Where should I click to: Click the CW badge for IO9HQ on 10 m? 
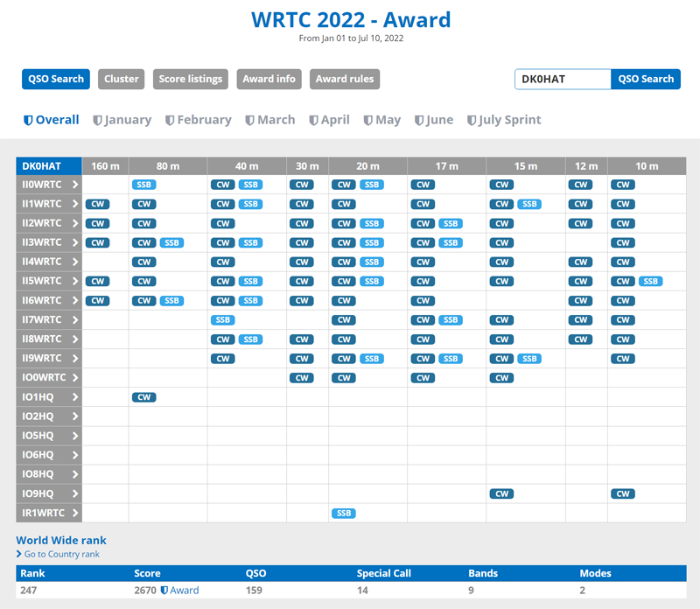pyautogui.click(x=623, y=493)
